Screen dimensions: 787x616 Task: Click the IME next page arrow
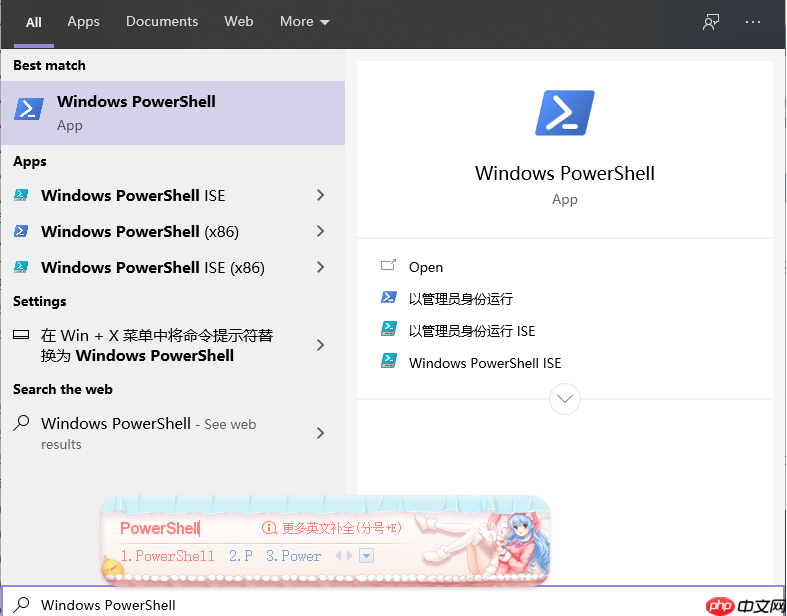[x=350, y=556]
